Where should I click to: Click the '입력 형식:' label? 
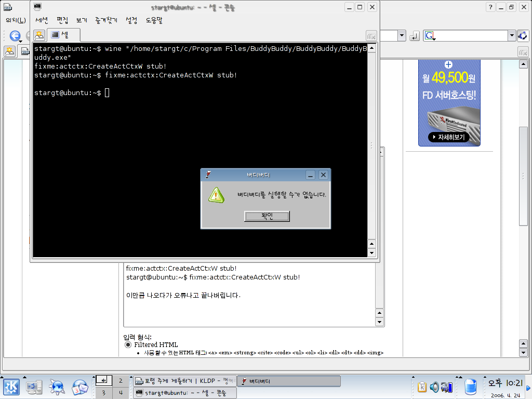pyautogui.click(x=137, y=337)
